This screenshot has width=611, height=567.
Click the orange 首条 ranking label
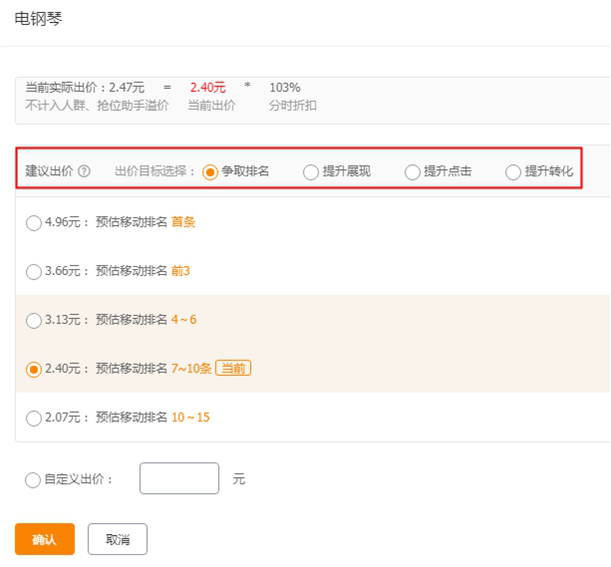tap(183, 223)
